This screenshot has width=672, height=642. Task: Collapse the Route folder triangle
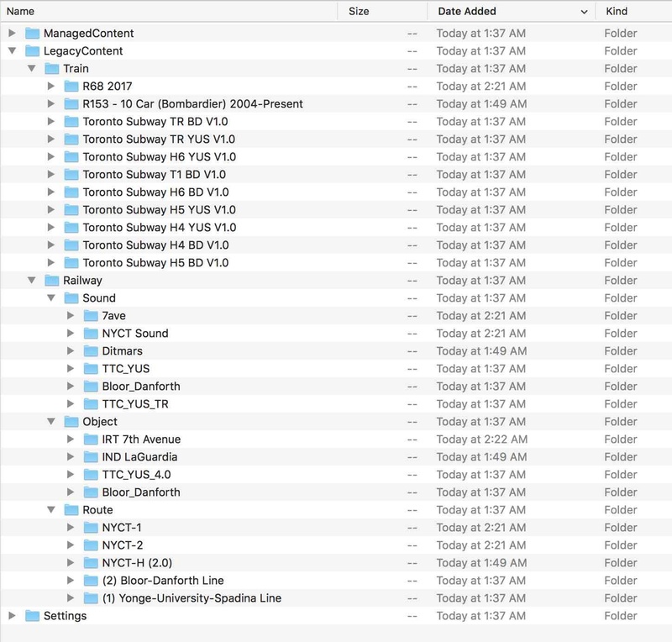51,509
